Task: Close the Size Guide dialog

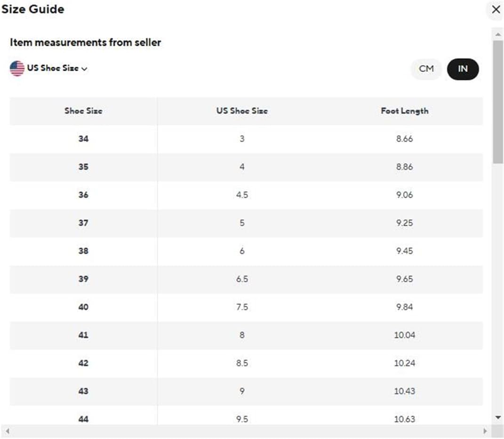Action: click(x=496, y=9)
